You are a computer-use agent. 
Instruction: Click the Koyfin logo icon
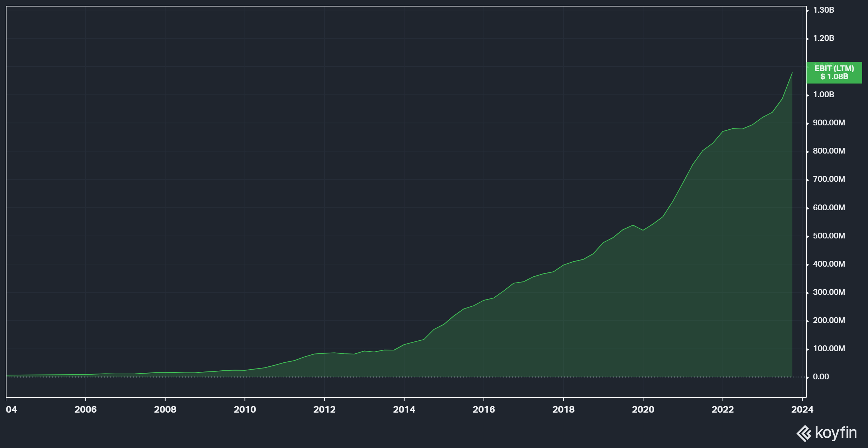804,433
